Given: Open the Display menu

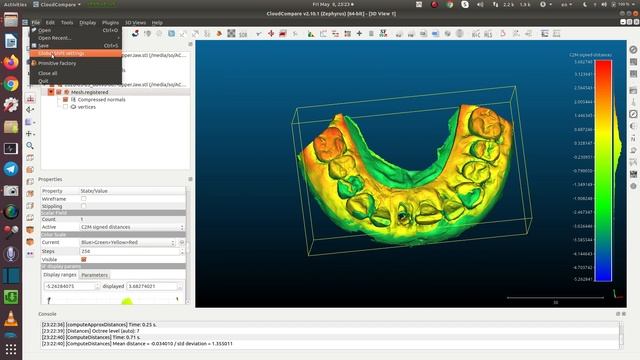Looking at the screenshot, I should 87,22.
